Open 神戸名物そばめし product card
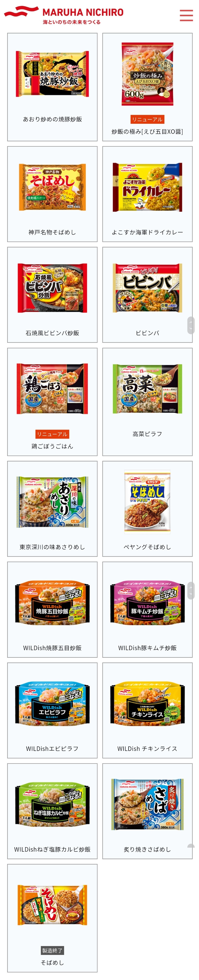 [x=52, y=194]
